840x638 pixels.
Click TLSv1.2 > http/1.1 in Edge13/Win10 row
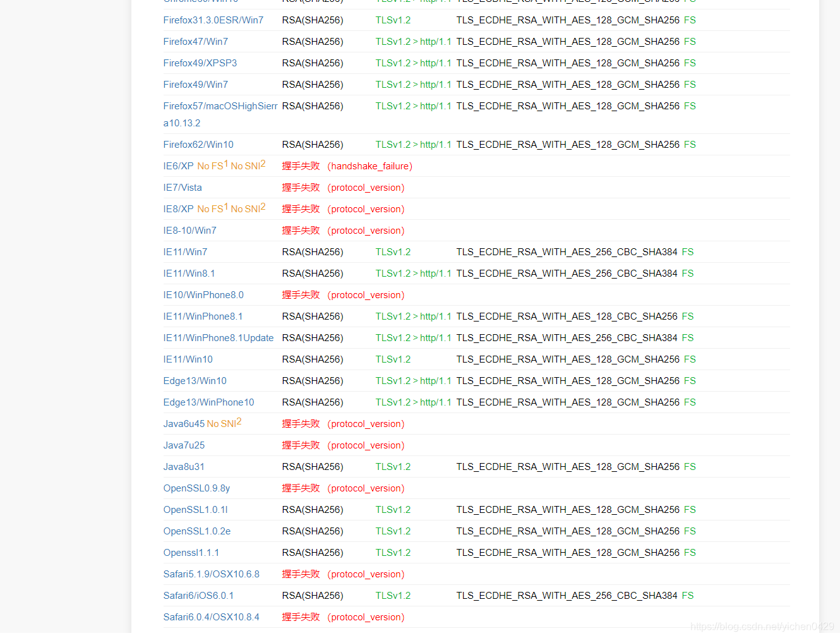tap(414, 381)
